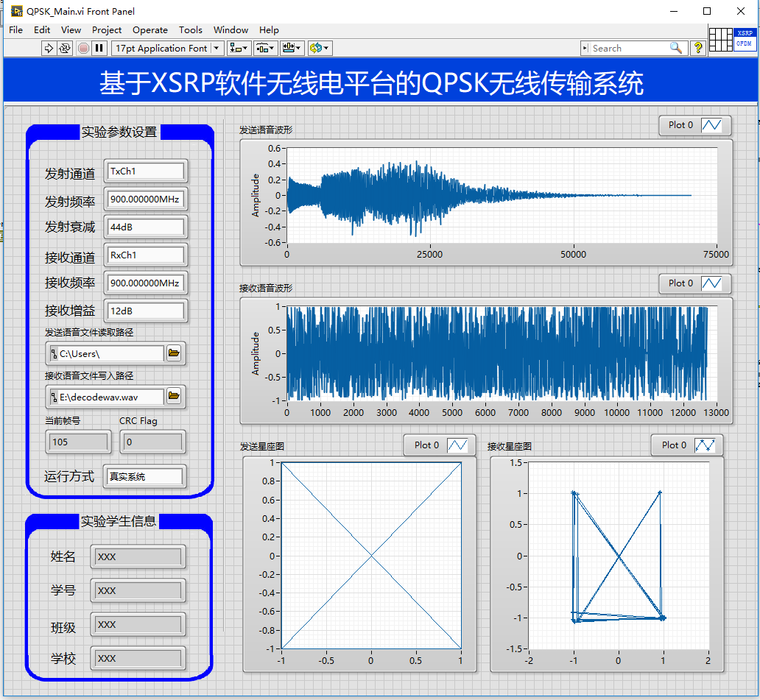Click the Run Continuously button
Screen dimensions: 760x700
pyautogui.click(x=65, y=48)
